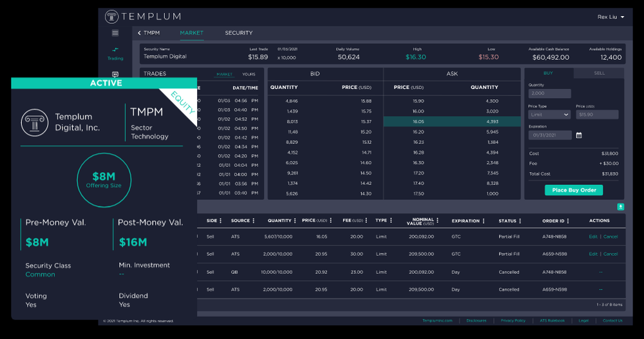Click the $8M Offering Size circle
This screenshot has height=339, width=644.
point(104,180)
